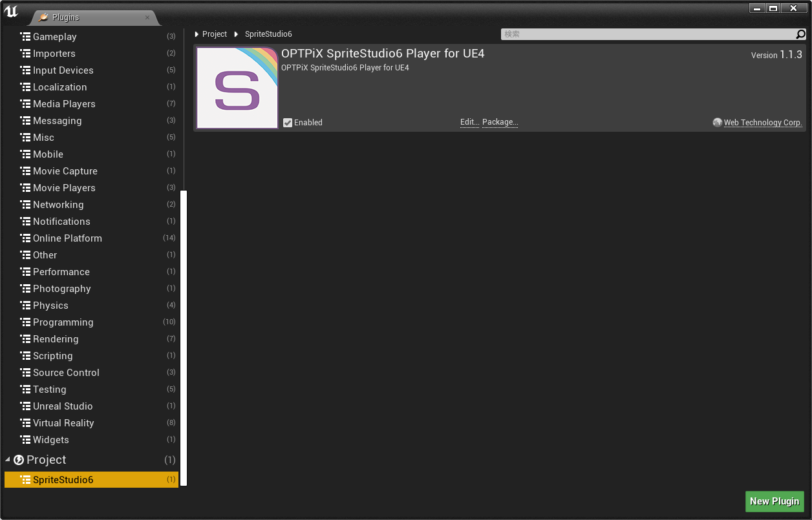The image size is (812, 520).
Task: Click the plug icon on the Plugins tab
Action: 43,17
